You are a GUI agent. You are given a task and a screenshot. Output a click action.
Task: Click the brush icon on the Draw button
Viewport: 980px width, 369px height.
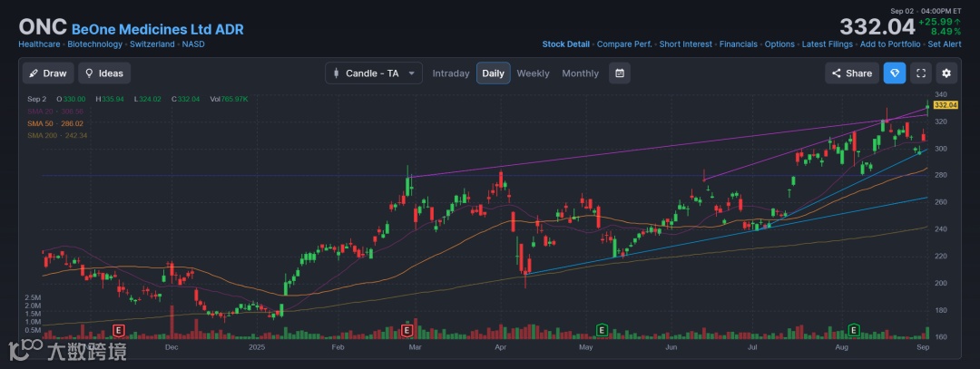[x=34, y=73]
